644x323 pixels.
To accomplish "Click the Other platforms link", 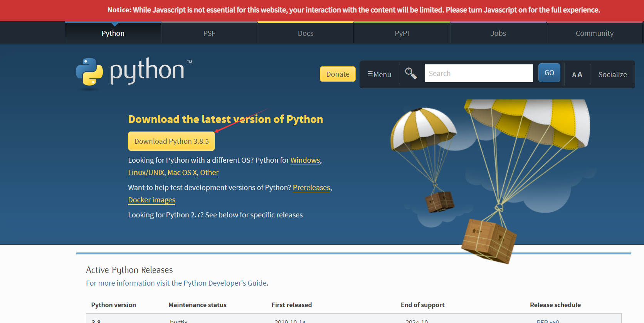I will [209, 172].
